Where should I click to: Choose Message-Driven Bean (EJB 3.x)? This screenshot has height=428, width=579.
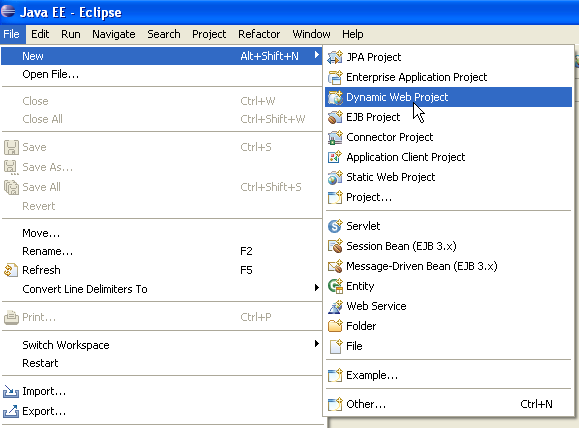448,266
